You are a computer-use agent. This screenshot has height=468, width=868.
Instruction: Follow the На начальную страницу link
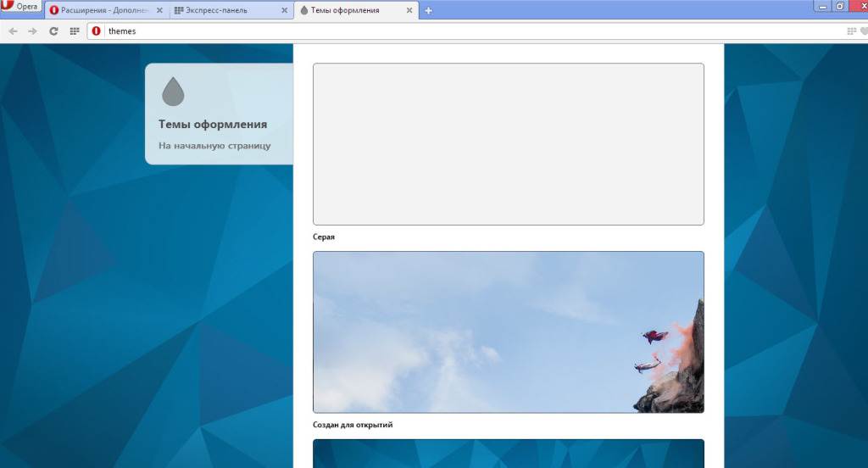point(214,146)
